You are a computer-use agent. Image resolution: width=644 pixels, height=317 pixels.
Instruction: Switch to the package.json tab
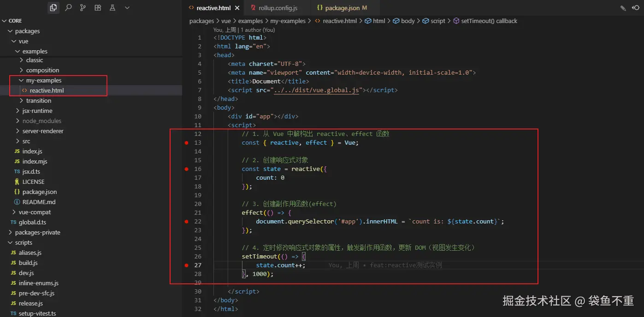[342, 8]
